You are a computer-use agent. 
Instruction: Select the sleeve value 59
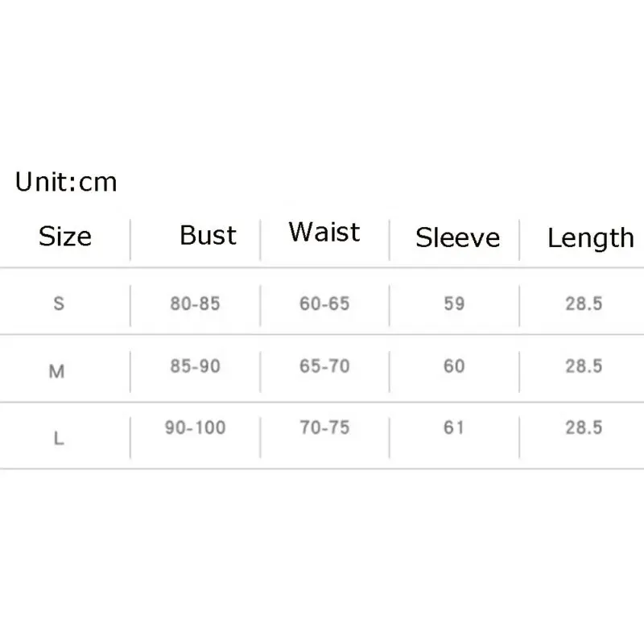pyautogui.click(x=454, y=304)
